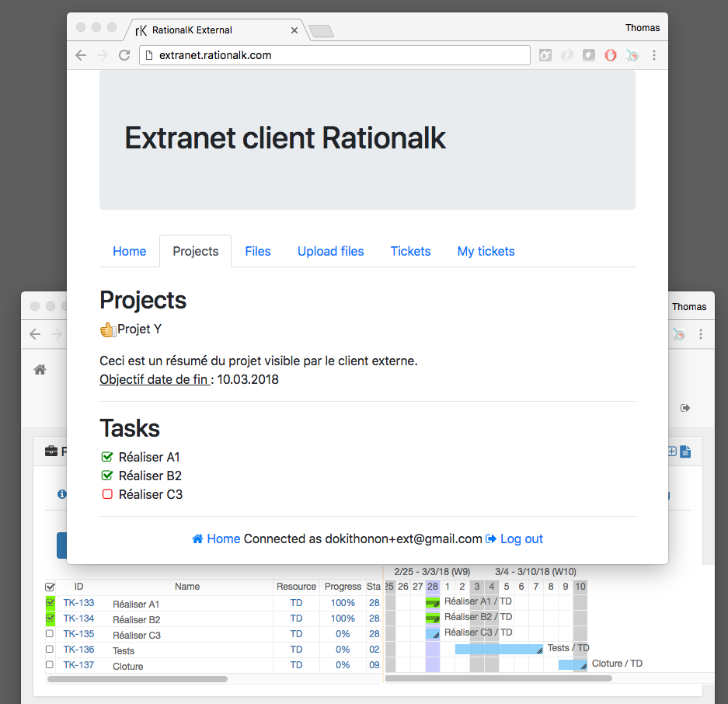The width and height of the screenshot is (728, 704).
Task: Uncheck the green checkbox for TK-133
Action: coord(50,603)
